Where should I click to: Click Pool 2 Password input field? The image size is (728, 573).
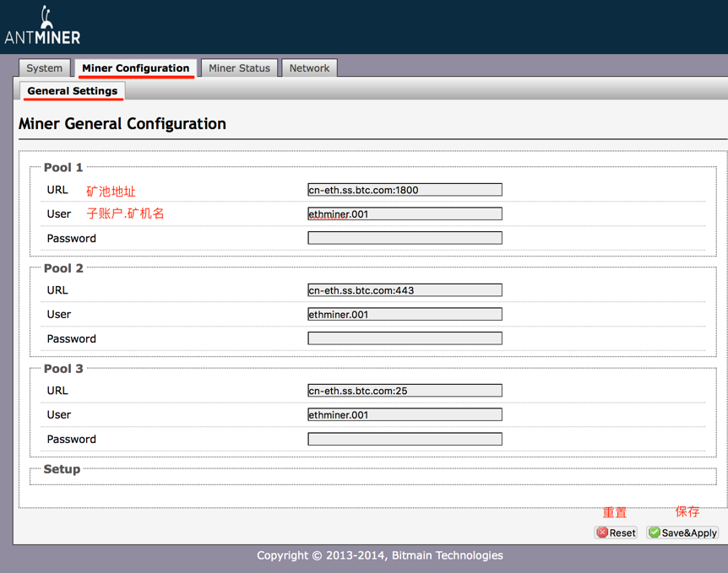pyautogui.click(x=405, y=338)
